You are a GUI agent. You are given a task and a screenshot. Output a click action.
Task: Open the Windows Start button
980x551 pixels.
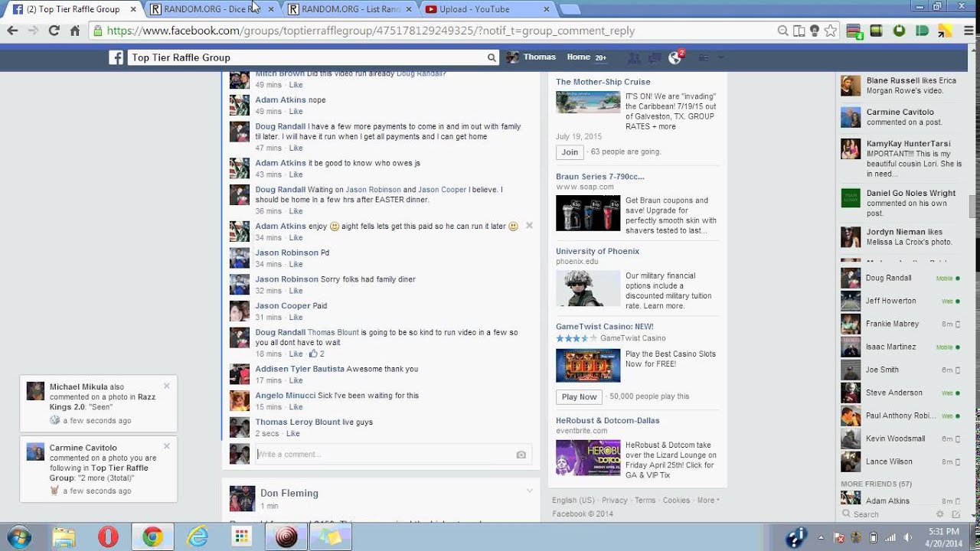[18, 537]
